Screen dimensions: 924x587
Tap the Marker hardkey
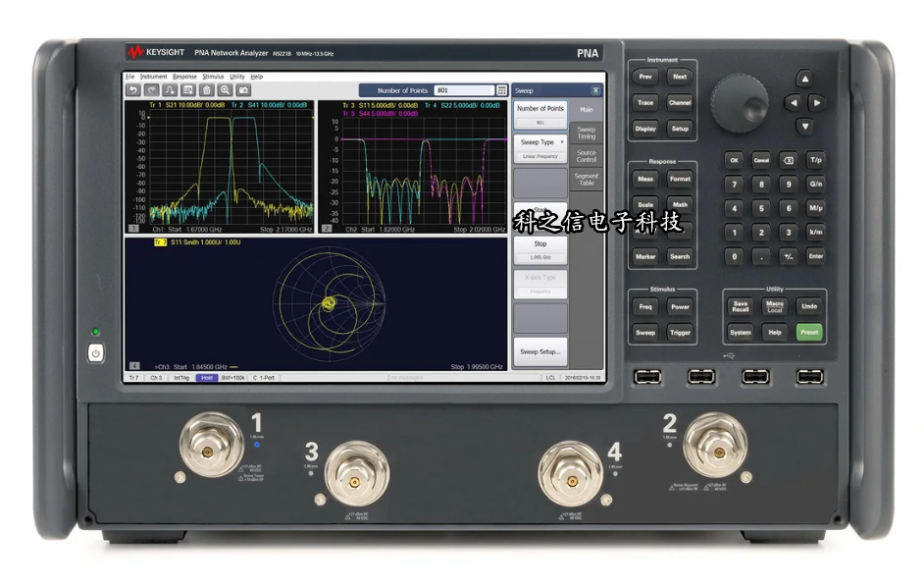[645, 256]
